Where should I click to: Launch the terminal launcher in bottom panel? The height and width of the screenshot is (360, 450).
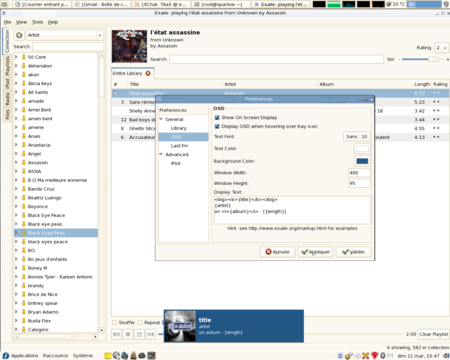(151, 356)
